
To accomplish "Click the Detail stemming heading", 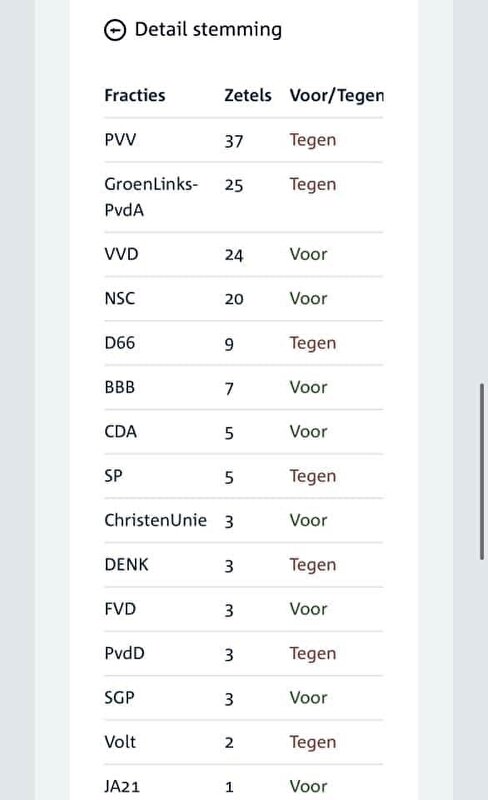I will click(x=208, y=30).
